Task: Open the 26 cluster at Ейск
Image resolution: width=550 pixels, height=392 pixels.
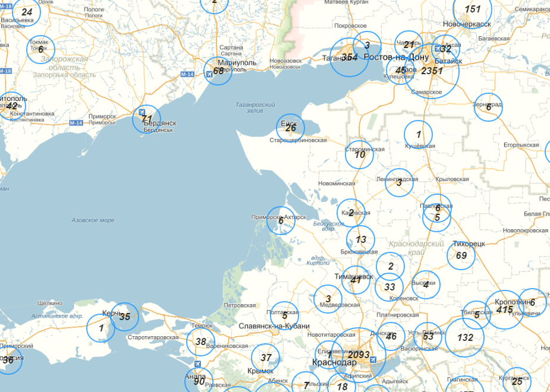Action: point(290,128)
